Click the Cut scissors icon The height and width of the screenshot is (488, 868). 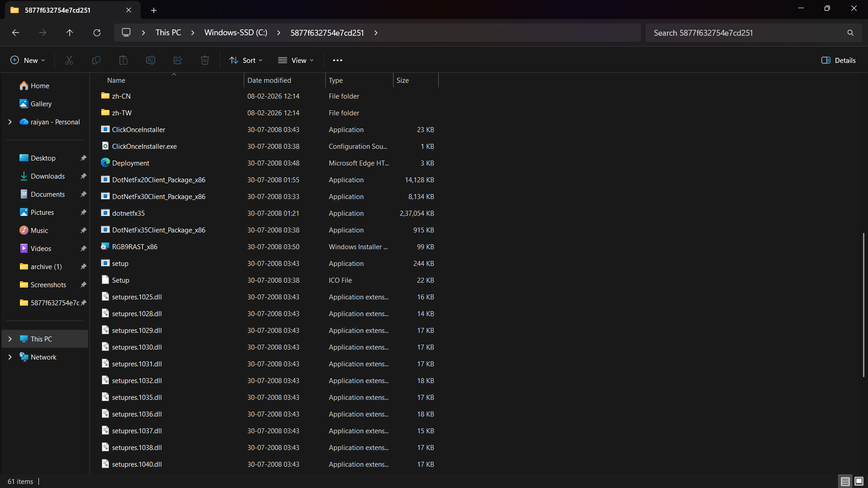click(x=69, y=60)
